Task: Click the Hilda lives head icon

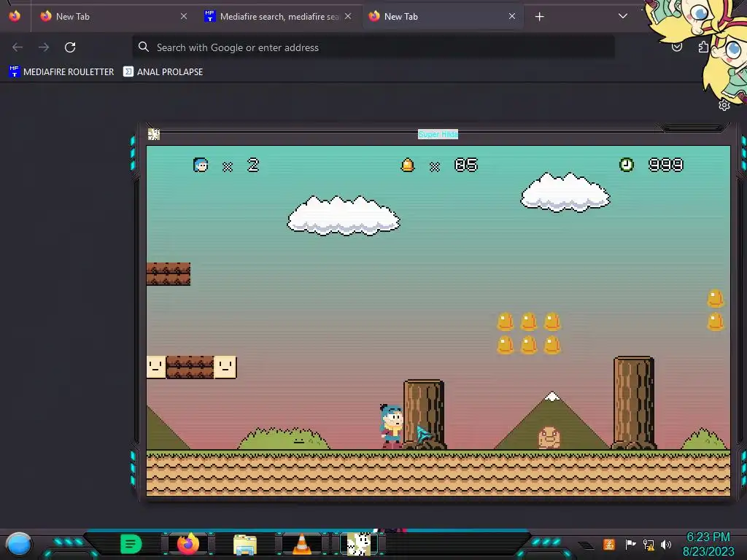Action: point(201,165)
